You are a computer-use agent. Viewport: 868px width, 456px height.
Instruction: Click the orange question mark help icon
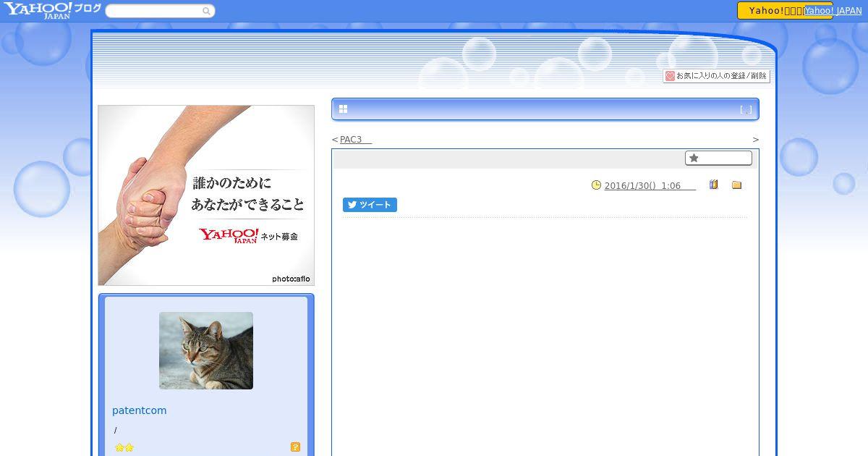(x=295, y=447)
